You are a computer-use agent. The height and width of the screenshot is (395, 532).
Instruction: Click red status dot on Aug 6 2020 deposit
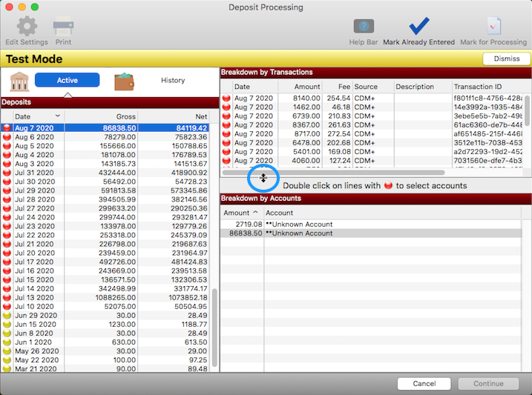tap(7, 137)
